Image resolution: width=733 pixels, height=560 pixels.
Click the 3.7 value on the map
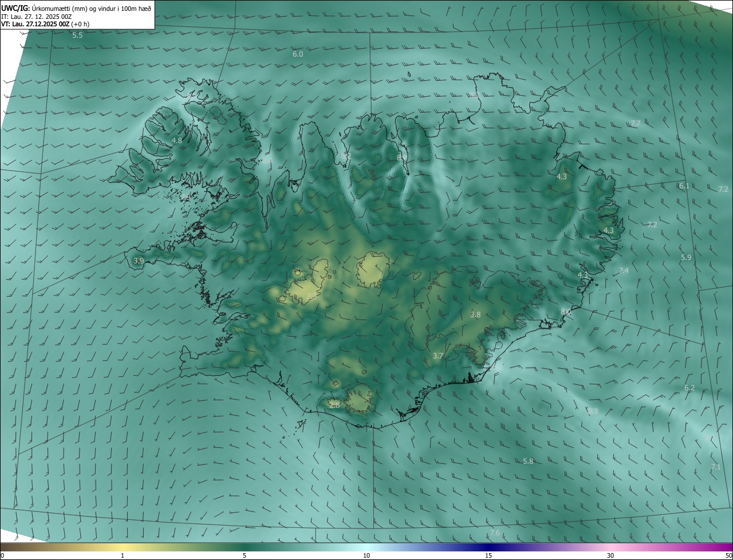pyautogui.click(x=438, y=356)
